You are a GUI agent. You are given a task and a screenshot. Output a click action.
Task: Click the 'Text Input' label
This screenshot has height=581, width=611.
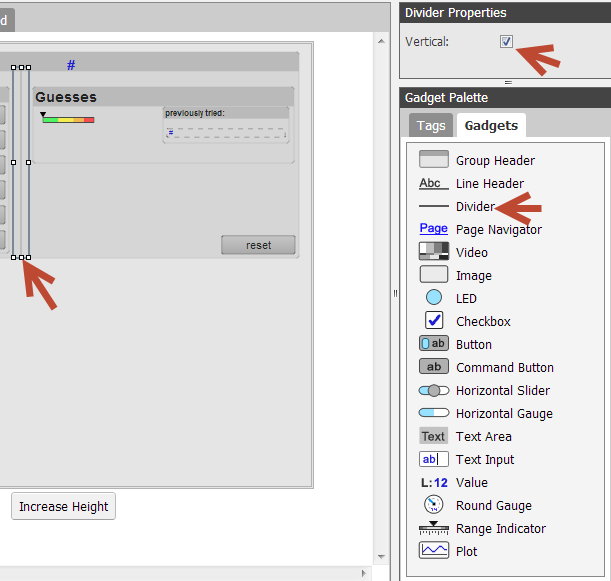485,459
